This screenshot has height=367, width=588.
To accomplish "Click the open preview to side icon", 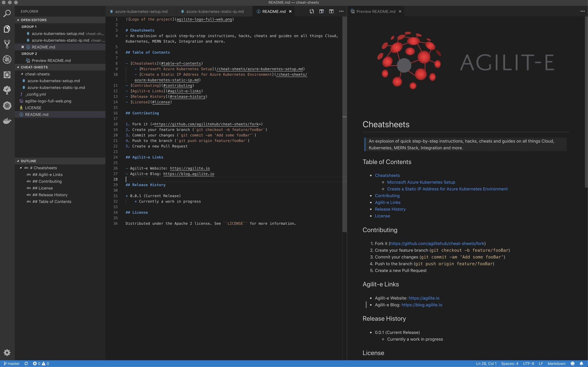I will click(322, 11).
